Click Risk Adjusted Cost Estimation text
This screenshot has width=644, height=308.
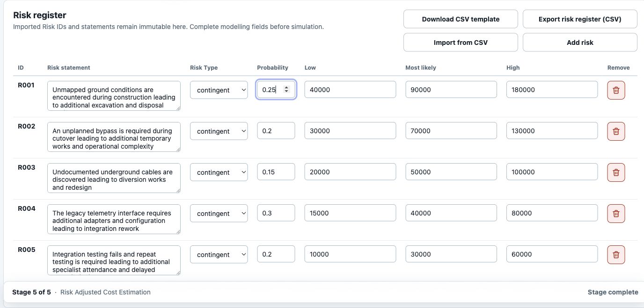point(105,292)
